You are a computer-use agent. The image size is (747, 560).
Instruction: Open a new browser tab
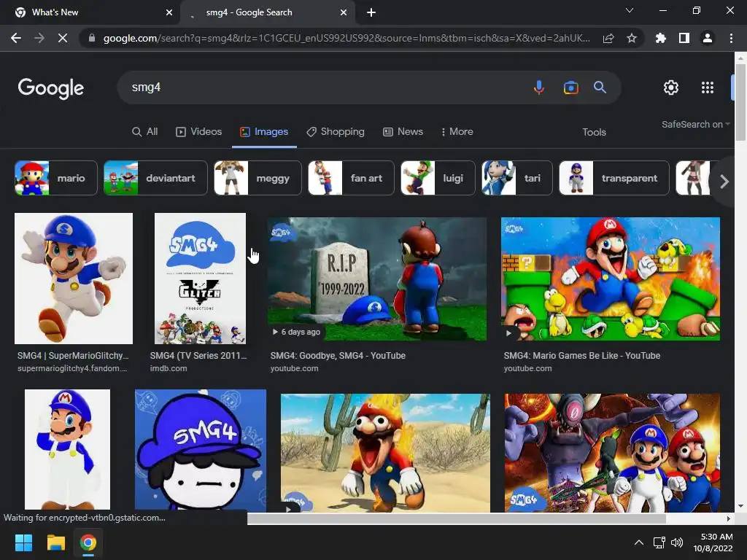[x=371, y=12]
